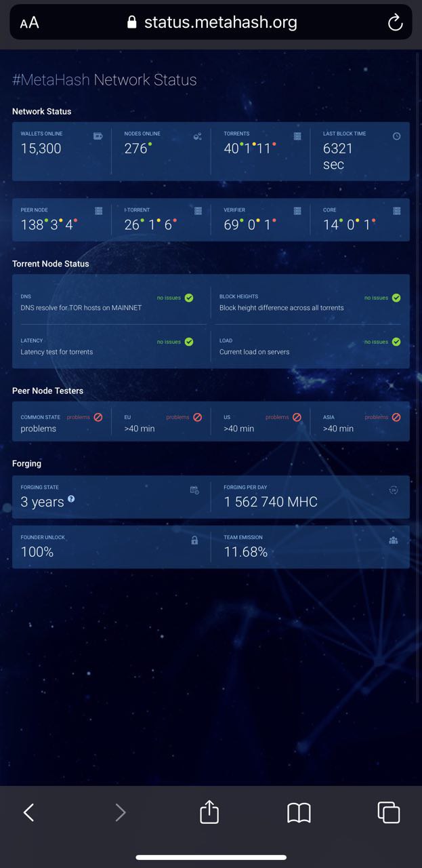Click the green check icon for Latency
The height and width of the screenshot is (868, 422).
point(189,342)
